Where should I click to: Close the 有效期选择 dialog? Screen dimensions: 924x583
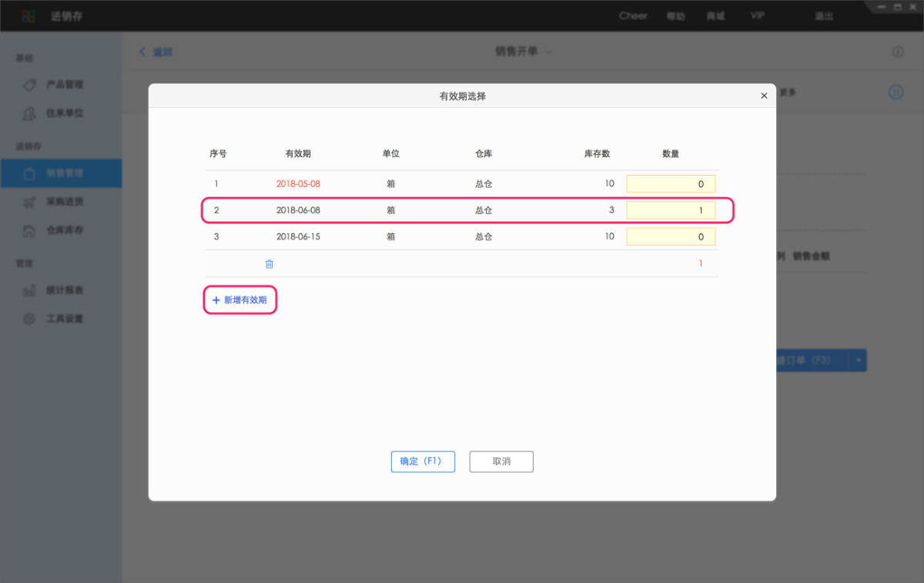coord(764,96)
